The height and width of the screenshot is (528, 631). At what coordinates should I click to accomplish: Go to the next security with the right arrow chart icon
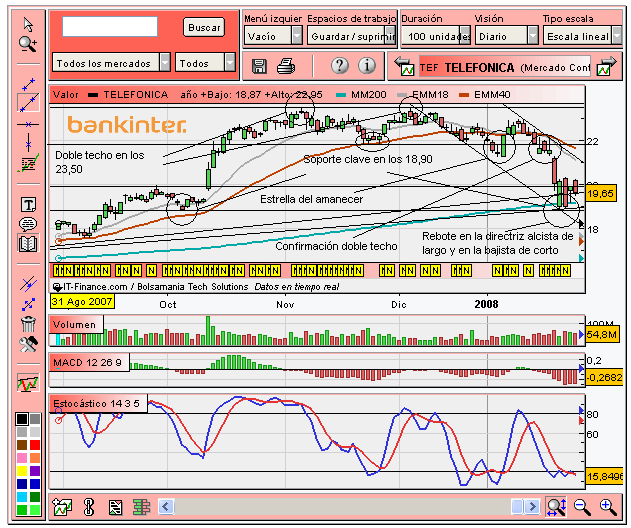click(x=607, y=66)
